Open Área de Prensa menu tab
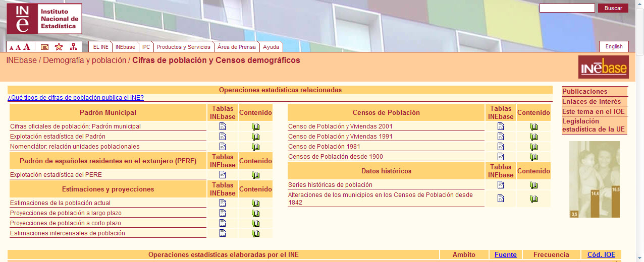 point(236,47)
